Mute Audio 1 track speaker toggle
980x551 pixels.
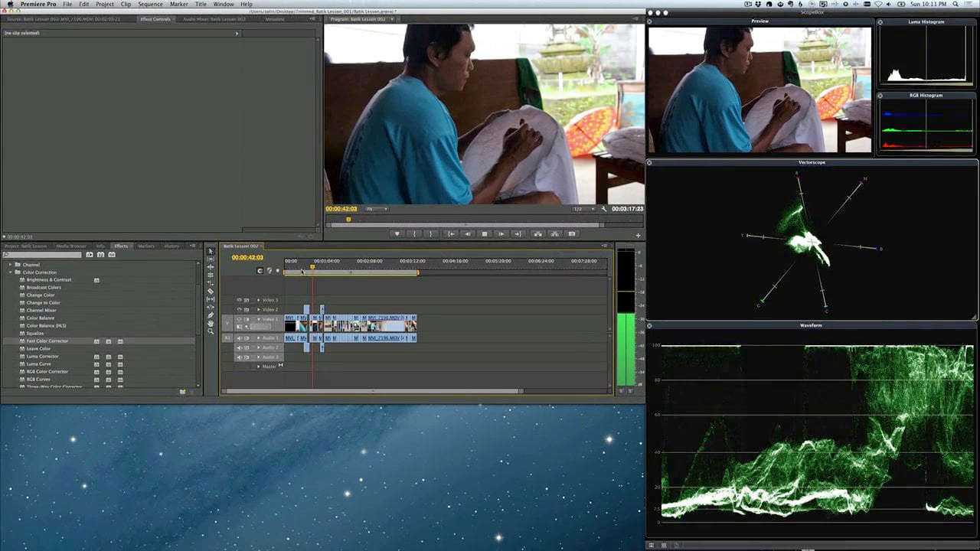239,337
